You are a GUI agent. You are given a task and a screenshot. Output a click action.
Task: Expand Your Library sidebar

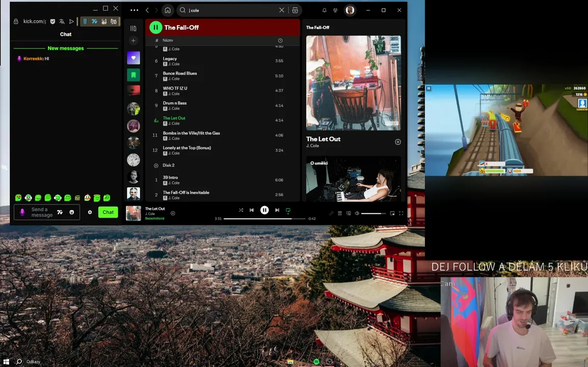(133, 28)
